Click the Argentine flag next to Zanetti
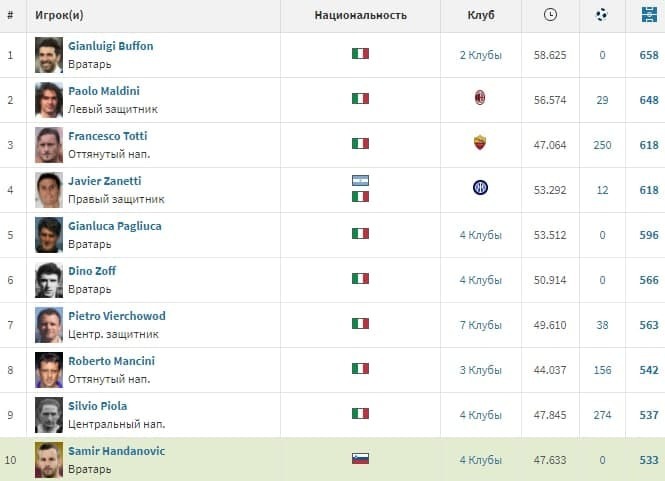665x481 pixels. 360,181
